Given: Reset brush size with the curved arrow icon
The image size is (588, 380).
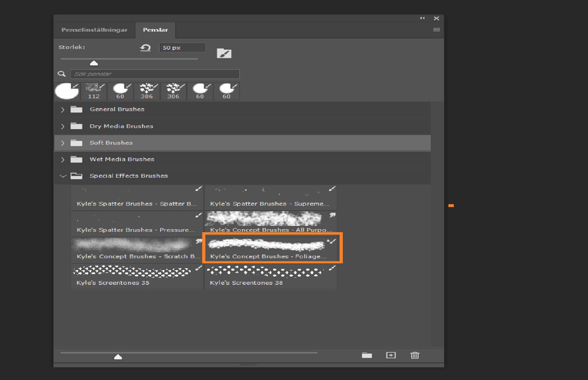Looking at the screenshot, I should 146,48.
